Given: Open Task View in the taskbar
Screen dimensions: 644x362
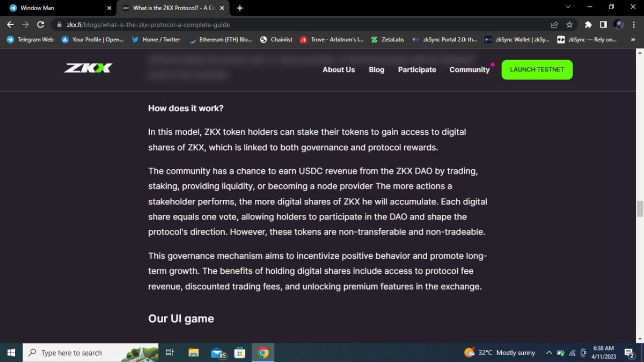Looking at the screenshot, I should 170,353.
